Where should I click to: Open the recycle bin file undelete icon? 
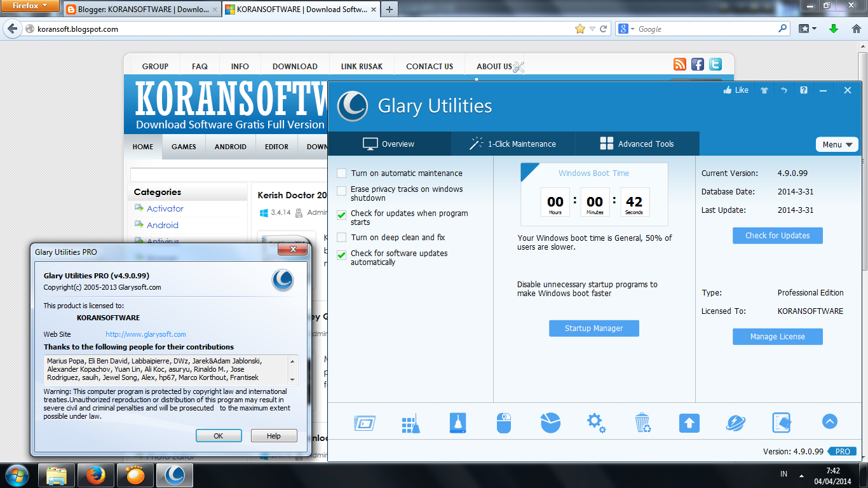642,423
